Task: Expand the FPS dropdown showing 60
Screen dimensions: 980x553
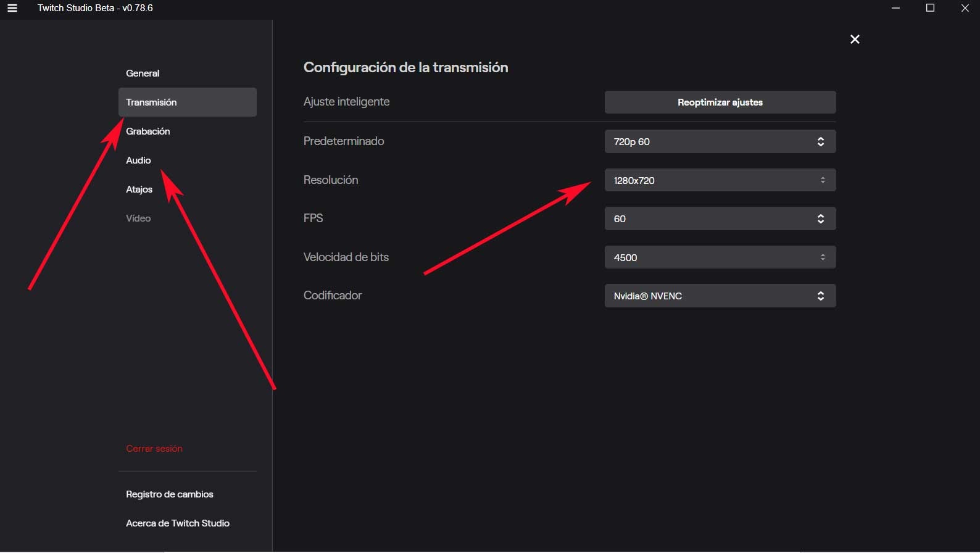Action: [x=710, y=218]
